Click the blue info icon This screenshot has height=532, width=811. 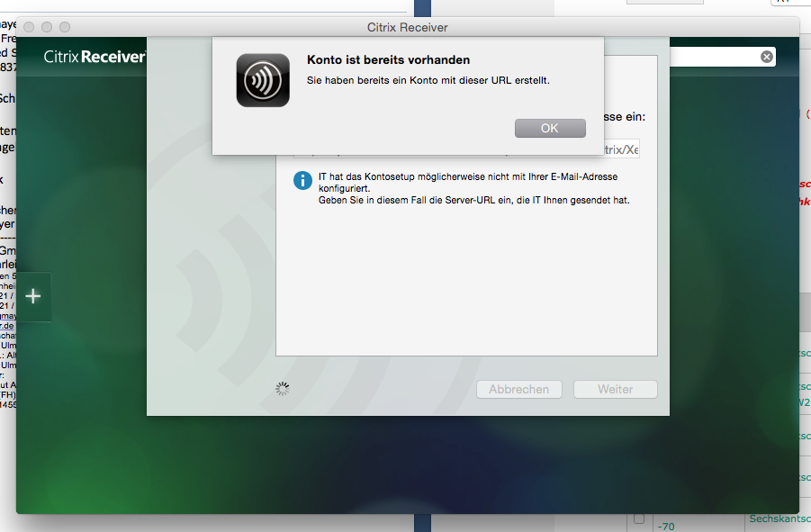pos(302,180)
